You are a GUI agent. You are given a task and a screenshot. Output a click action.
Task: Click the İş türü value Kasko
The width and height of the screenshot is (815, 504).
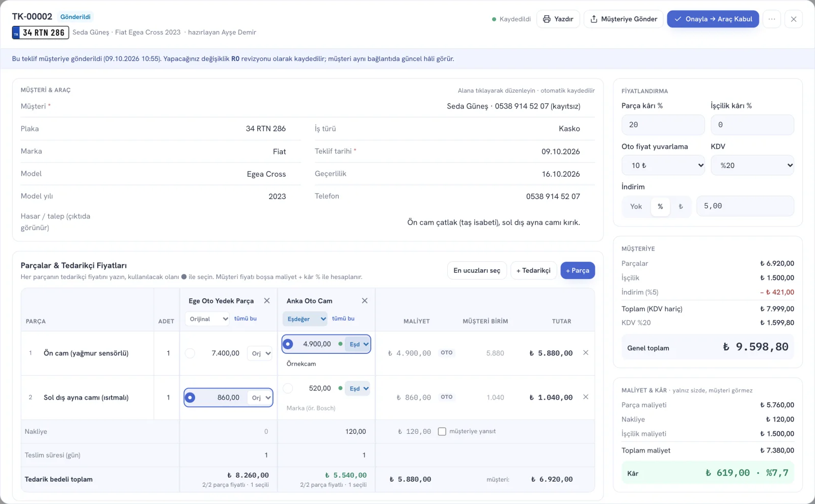click(569, 129)
